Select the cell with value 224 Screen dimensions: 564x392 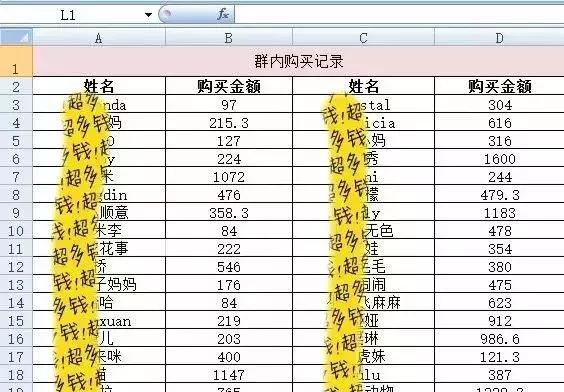(x=229, y=158)
